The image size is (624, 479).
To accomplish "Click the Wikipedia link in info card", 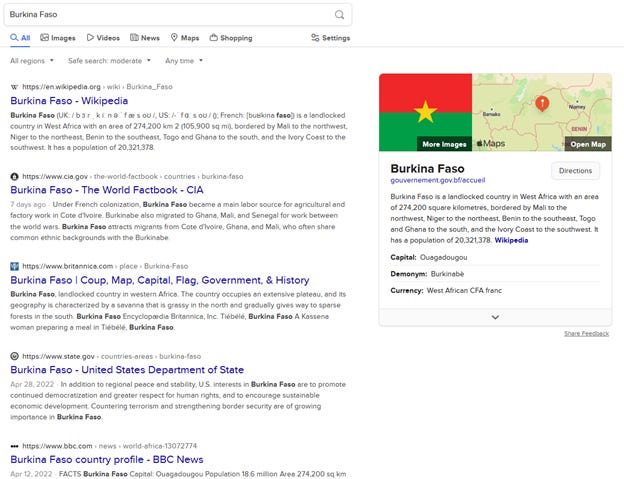I will click(x=511, y=240).
